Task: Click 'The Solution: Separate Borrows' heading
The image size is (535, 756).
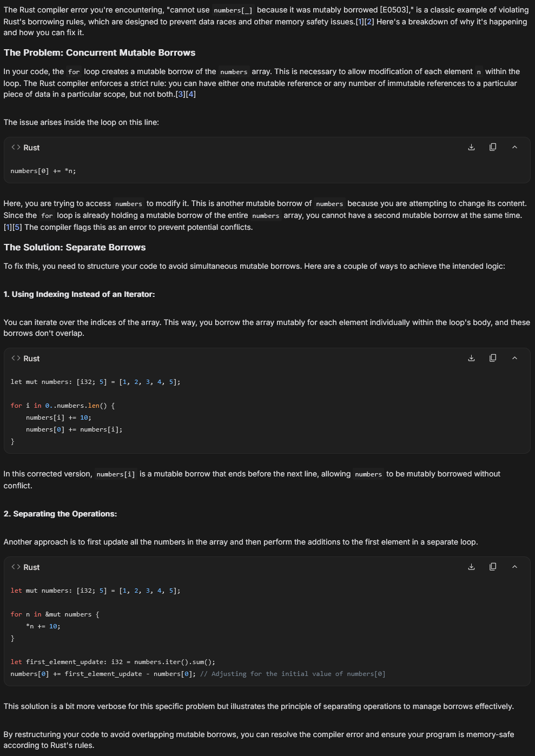Action: tap(75, 247)
